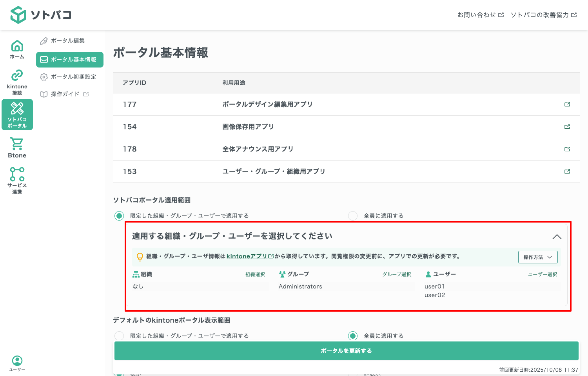The image size is (588, 376).
Task: Click the ソトバコポータル sidebar icon
Action: [x=17, y=114]
